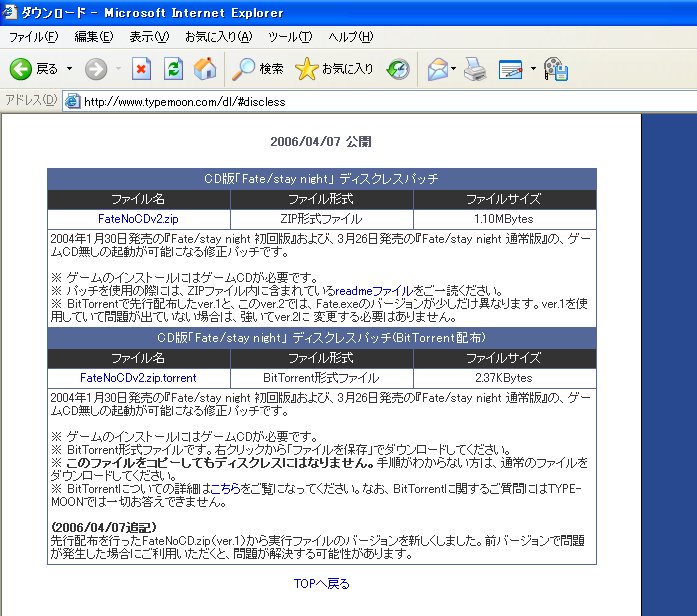Open the ヘルプ(H) menu

[351, 37]
